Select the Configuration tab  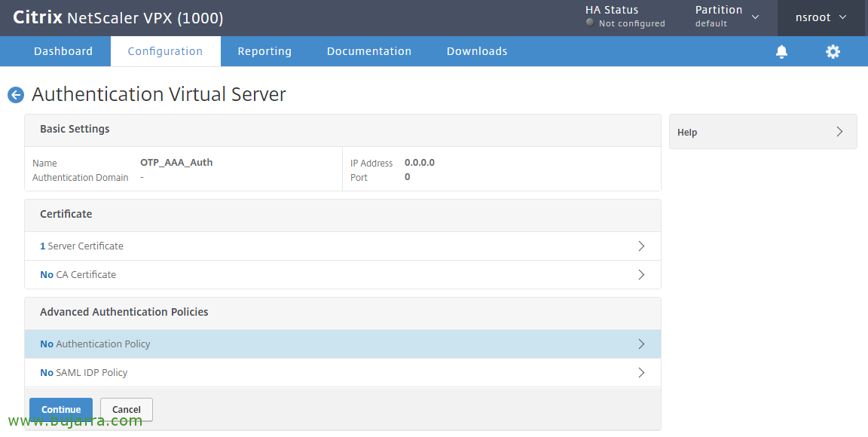166,51
